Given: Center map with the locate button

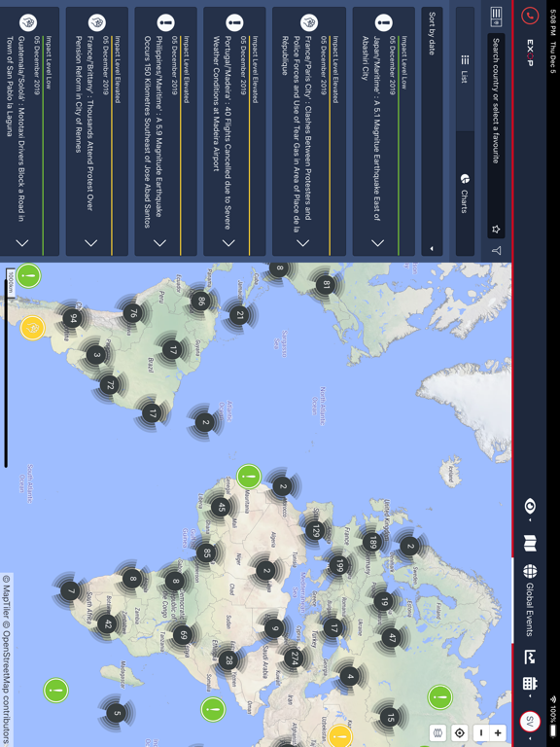Looking at the screenshot, I should pos(460,732).
